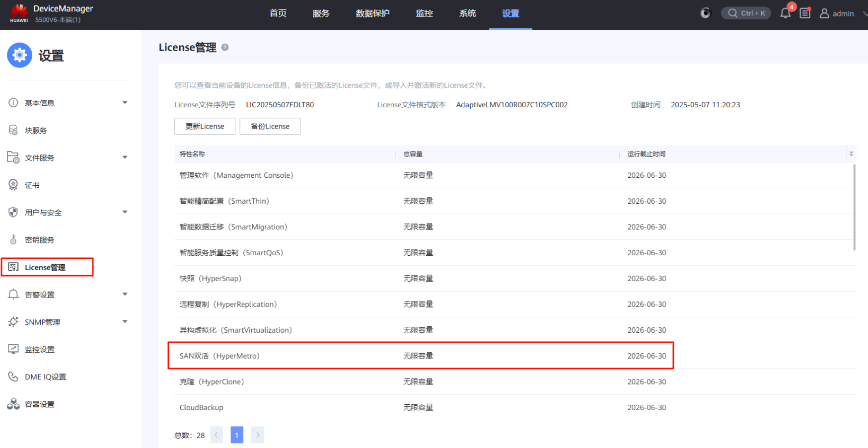Viewport: 868px width, 448px height.
Task: Open DME IQ设置 in the sidebar
Action: click(x=45, y=377)
